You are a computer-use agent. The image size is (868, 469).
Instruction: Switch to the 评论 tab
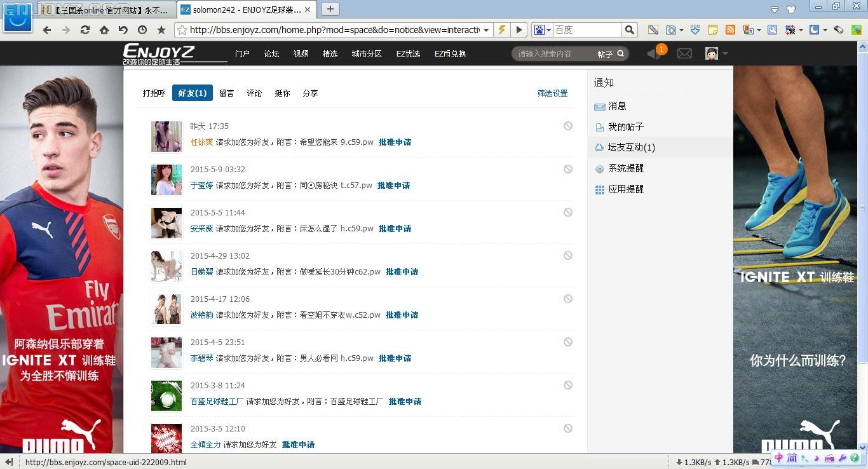(x=254, y=93)
